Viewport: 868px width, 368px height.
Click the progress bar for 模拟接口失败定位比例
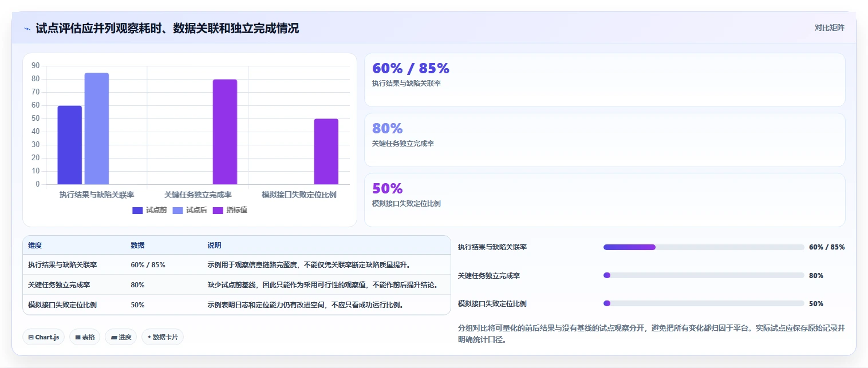[x=704, y=303]
